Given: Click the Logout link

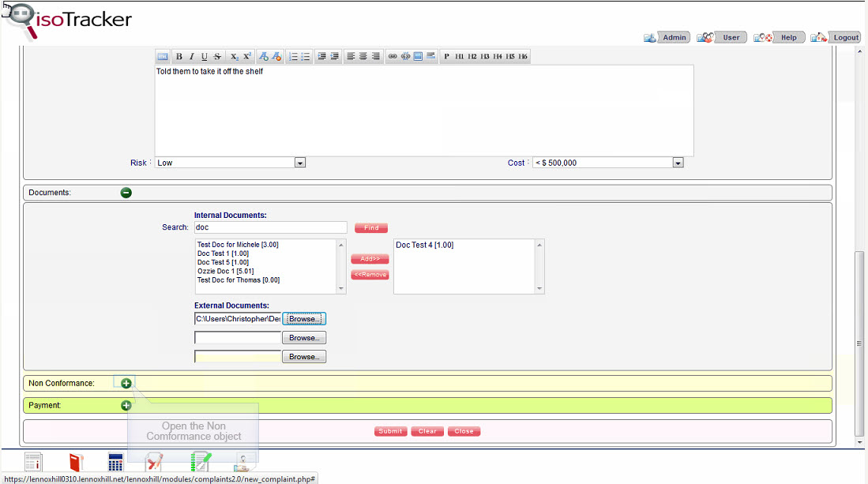Looking at the screenshot, I should [x=845, y=36].
